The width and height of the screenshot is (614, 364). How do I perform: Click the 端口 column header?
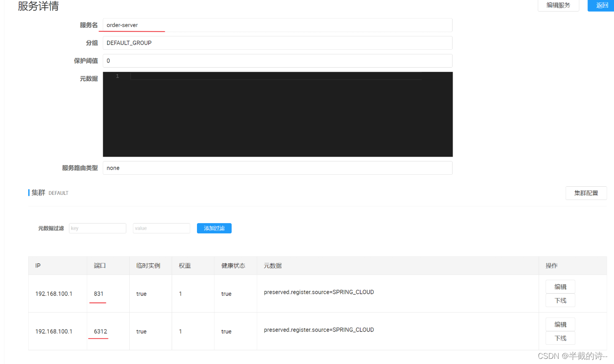pos(100,266)
